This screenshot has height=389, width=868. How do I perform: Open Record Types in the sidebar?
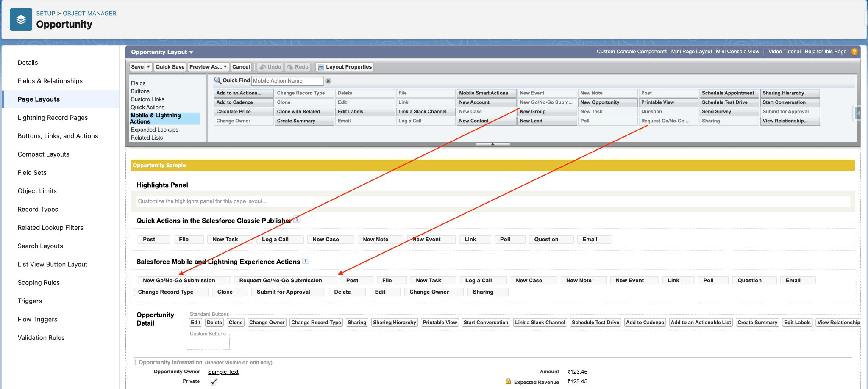[x=38, y=209]
